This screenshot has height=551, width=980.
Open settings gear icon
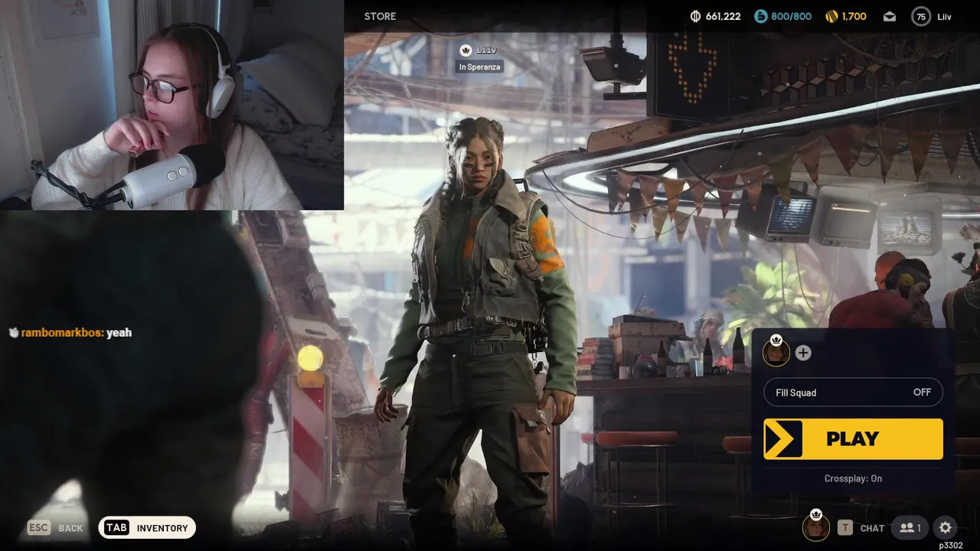[946, 527]
